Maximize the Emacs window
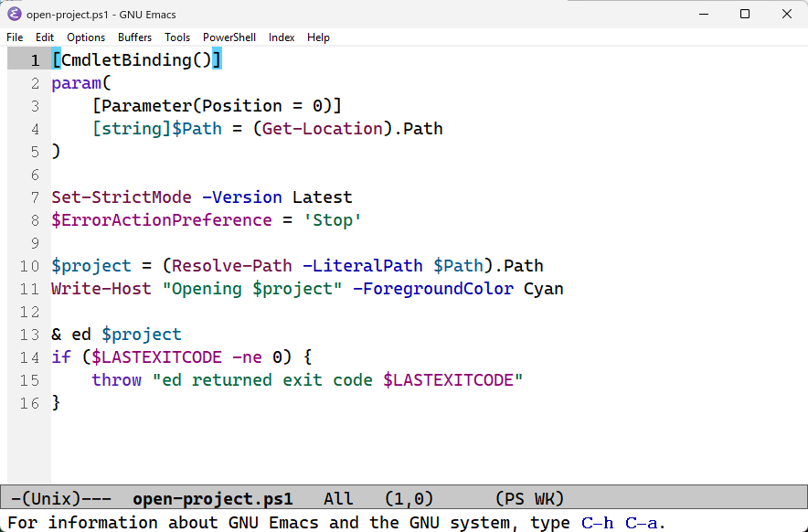 (745, 15)
